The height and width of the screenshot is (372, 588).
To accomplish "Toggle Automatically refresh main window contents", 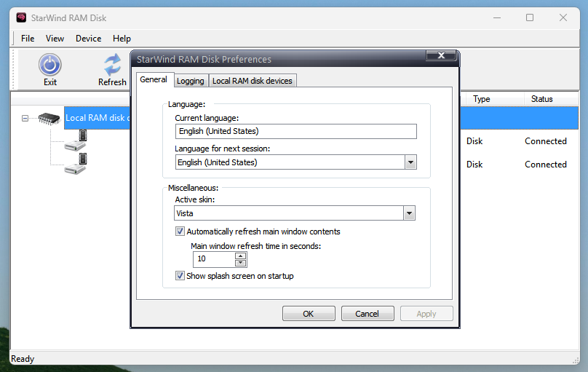I will [180, 231].
